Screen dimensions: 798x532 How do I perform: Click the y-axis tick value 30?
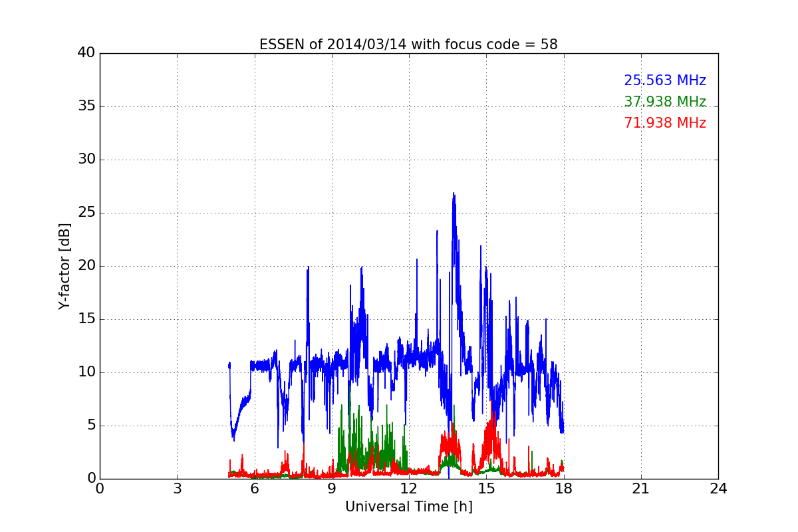pyautogui.click(x=86, y=160)
